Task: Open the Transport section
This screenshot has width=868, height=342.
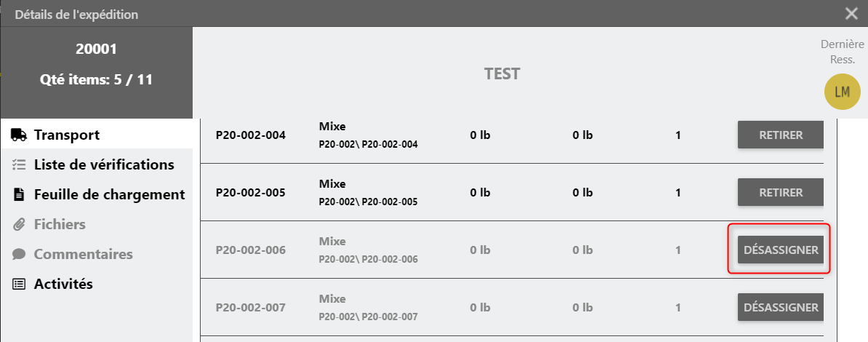Action: 67,135
